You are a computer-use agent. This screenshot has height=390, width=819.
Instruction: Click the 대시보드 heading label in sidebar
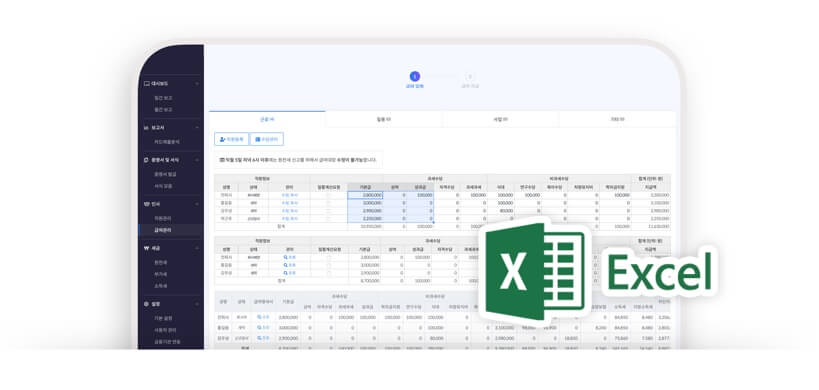pos(160,84)
